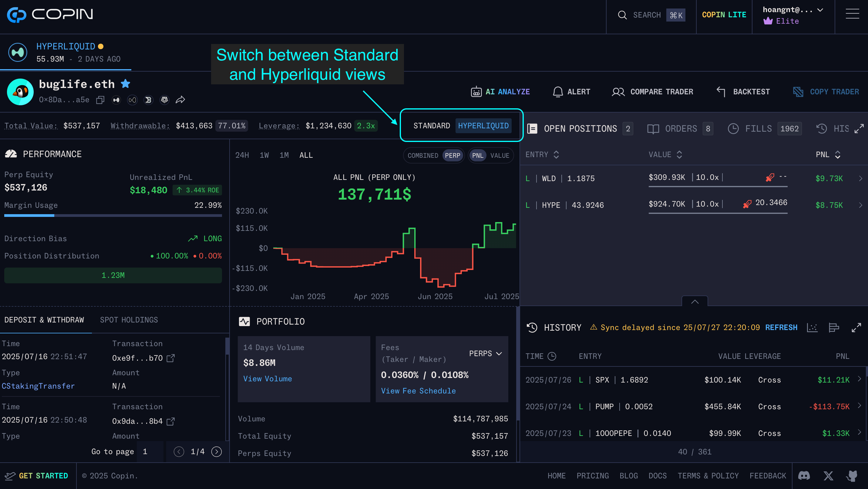
Task: Click the View Fee Schedule link
Action: click(418, 391)
